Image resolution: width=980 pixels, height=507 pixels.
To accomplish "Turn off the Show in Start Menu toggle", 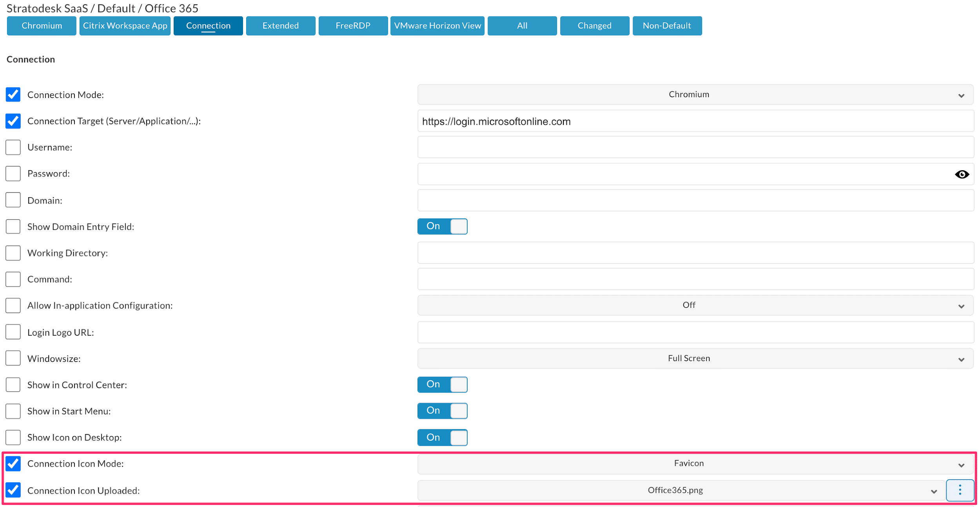I will click(442, 411).
